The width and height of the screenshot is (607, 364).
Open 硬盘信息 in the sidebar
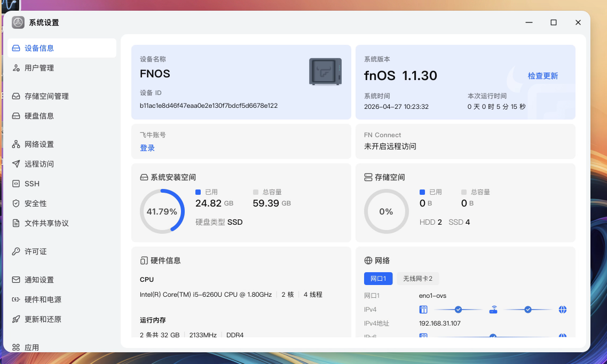[61, 116]
